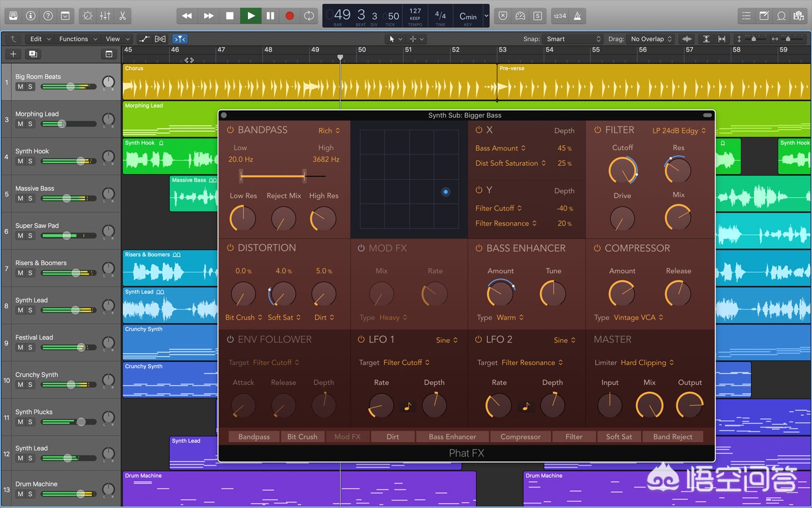Open the LFO 1 Sine waveform dropdown
The image size is (812, 508).
(x=447, y=340)
